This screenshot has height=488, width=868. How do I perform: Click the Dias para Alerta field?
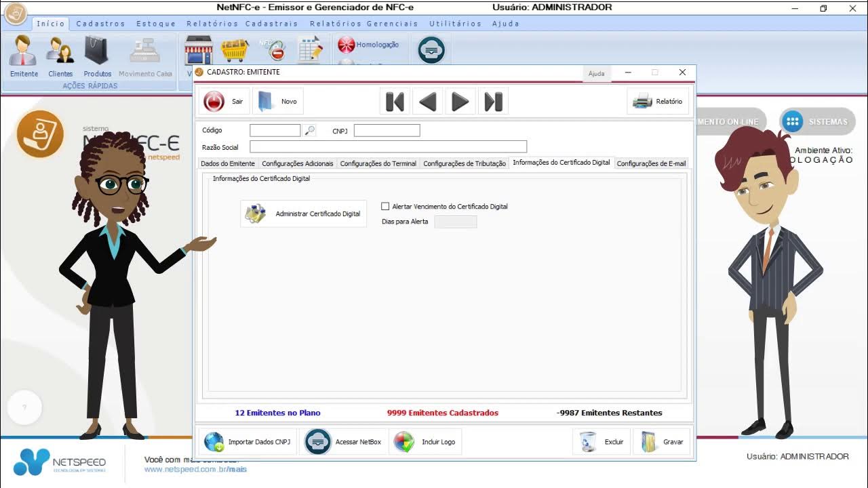456,222
